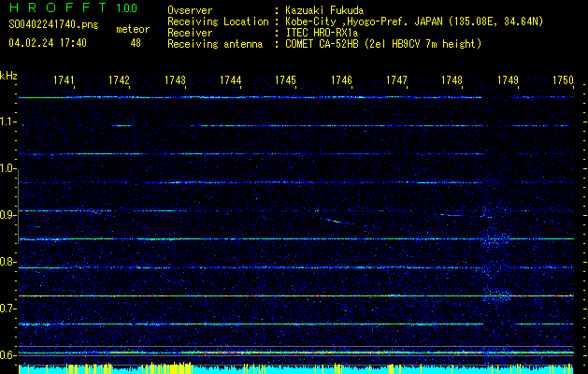Click the meteor label
Viewport: 588px width, 374px height.
(132, 29)
